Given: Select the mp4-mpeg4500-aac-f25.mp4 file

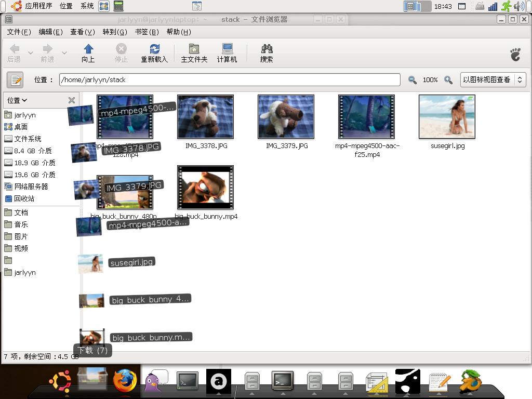Looking at the screenshot, I should 366,117.
